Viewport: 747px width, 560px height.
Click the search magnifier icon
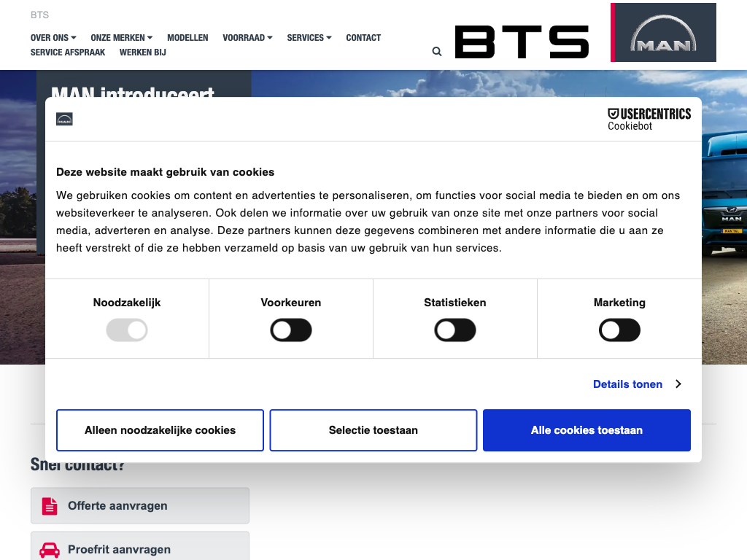coord(437,52)
